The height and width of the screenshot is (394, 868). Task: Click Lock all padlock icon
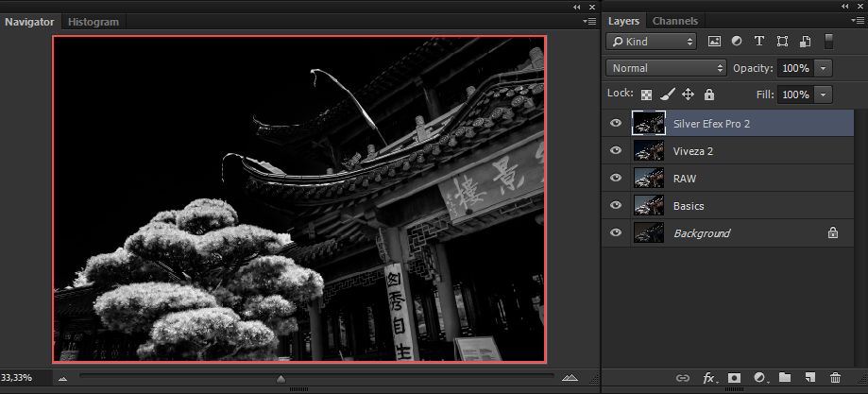tap(709, 94)
